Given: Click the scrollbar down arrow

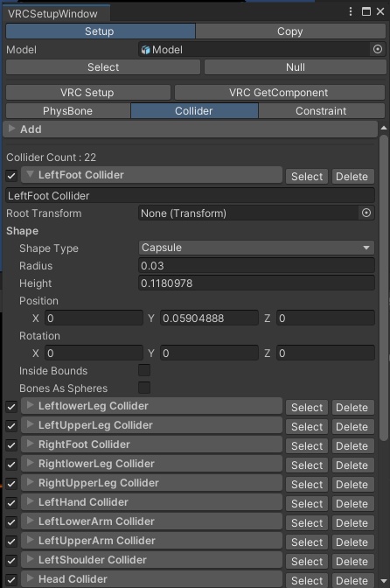Looking at the screenshot, I should tap(384, 581).
